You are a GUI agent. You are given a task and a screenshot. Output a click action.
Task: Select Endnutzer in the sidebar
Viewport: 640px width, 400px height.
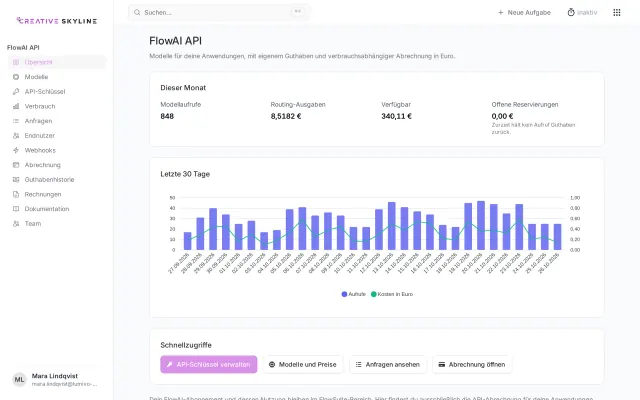57,136
